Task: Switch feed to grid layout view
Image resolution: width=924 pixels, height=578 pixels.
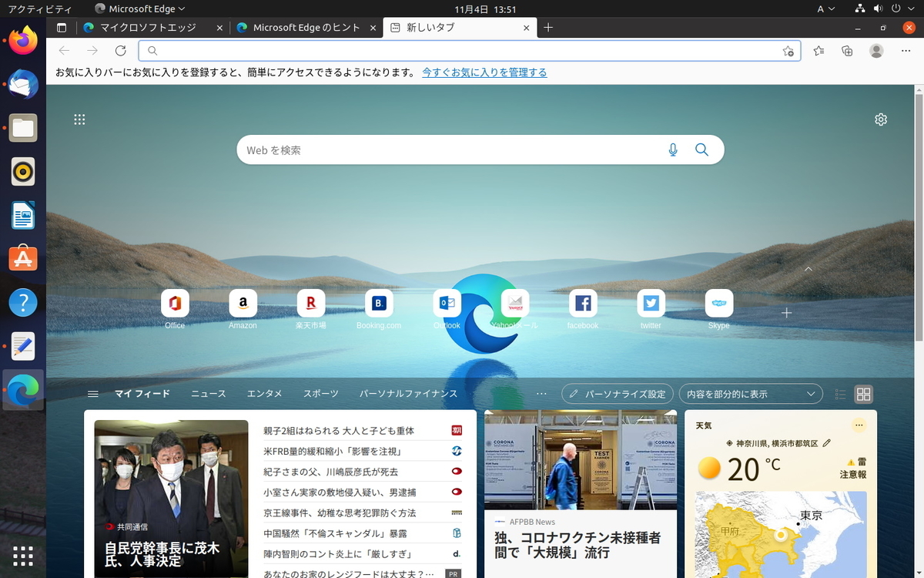Action: pos(864,395)
